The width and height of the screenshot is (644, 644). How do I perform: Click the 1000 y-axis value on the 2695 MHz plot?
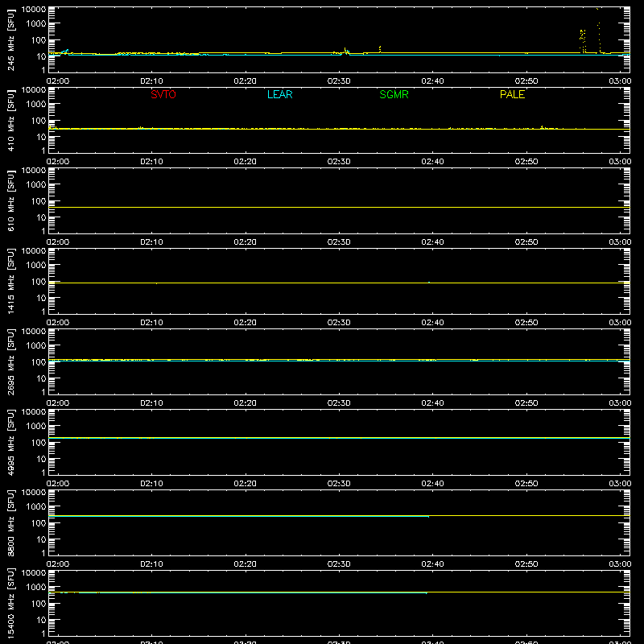pos(36,345)
